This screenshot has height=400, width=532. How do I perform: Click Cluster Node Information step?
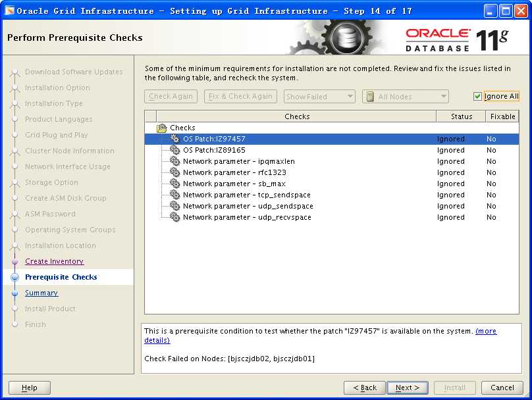click(x=70, y=151)
